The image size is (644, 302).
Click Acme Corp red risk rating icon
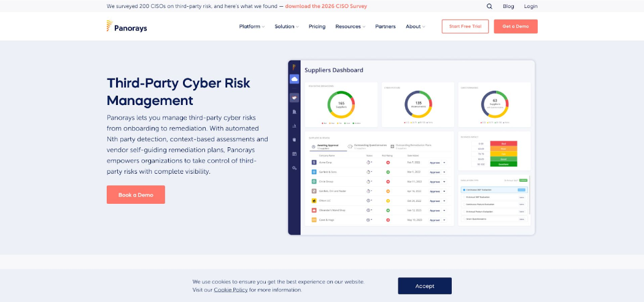tap(388, 162)
